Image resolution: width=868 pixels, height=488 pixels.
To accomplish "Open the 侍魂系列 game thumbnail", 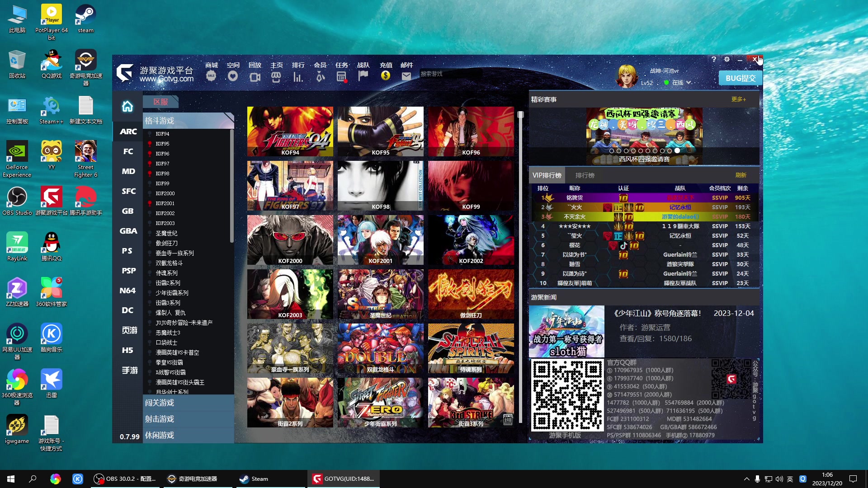I will 471,348.
